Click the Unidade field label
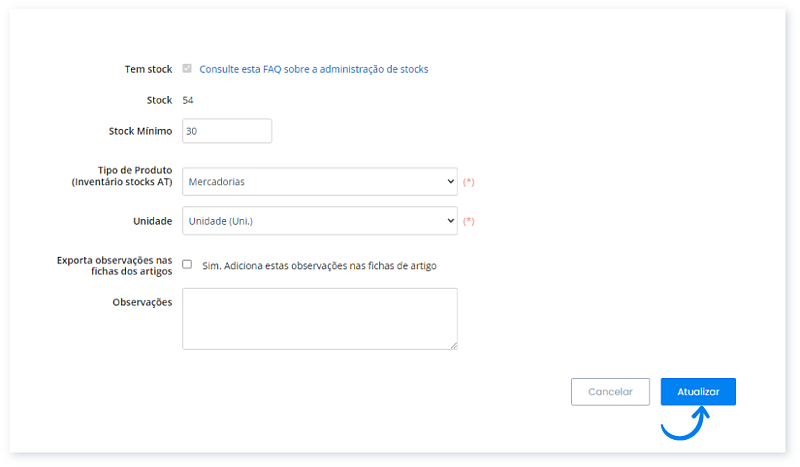Viewport: 800px width, 467px height. 152,221
